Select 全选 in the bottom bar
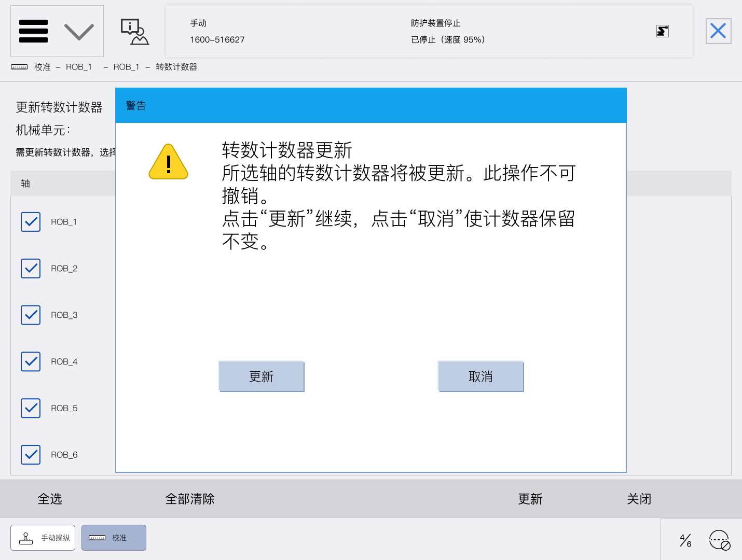 50,499
